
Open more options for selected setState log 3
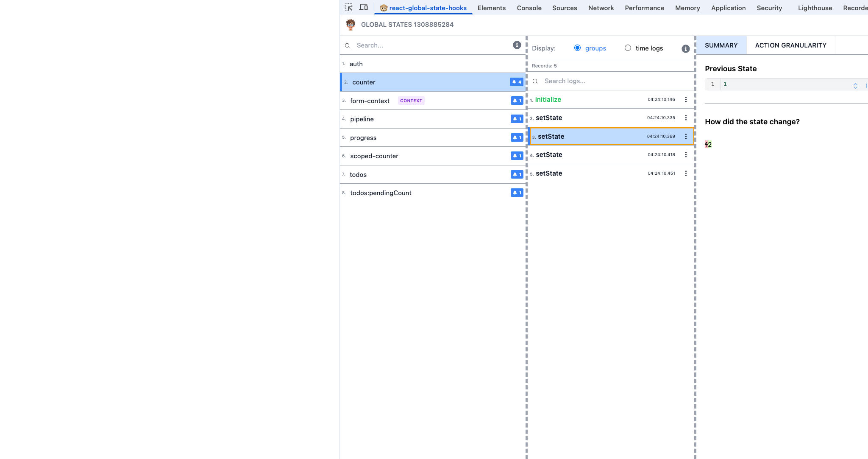686,136
